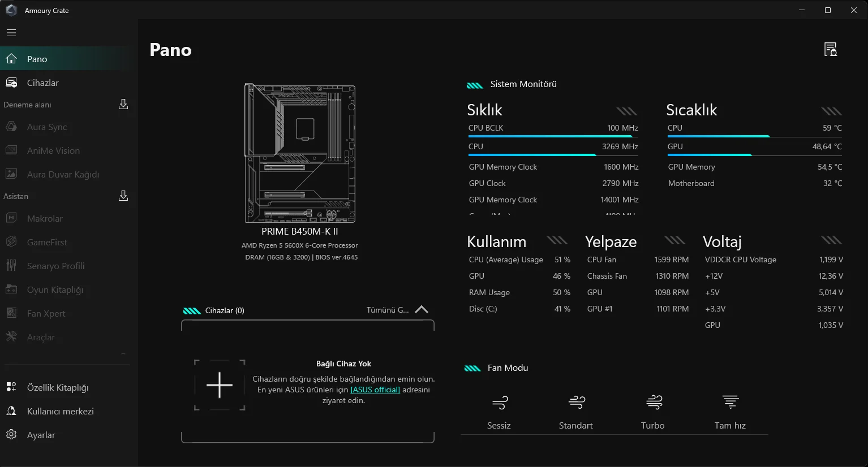Download the Deneme alanı modules
The height and width of the screenshot is (467, 868).
point(123,104)
